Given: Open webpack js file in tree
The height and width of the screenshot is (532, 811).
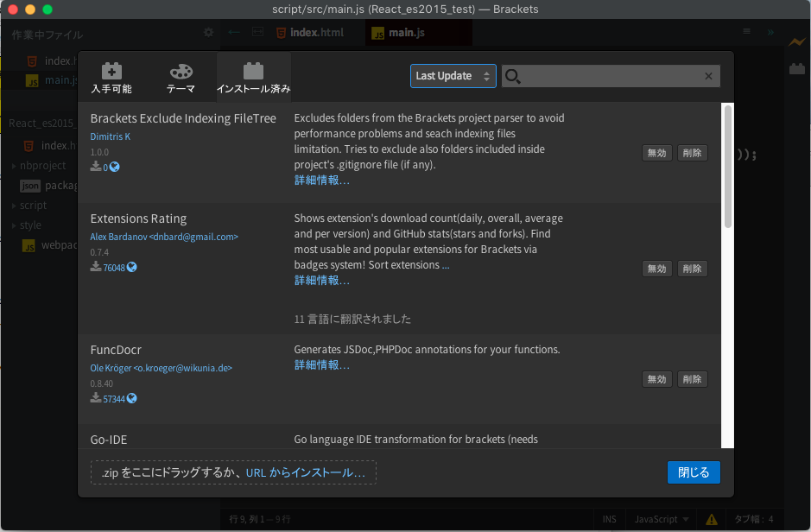Looking at the screenshot, I should 49,245.
